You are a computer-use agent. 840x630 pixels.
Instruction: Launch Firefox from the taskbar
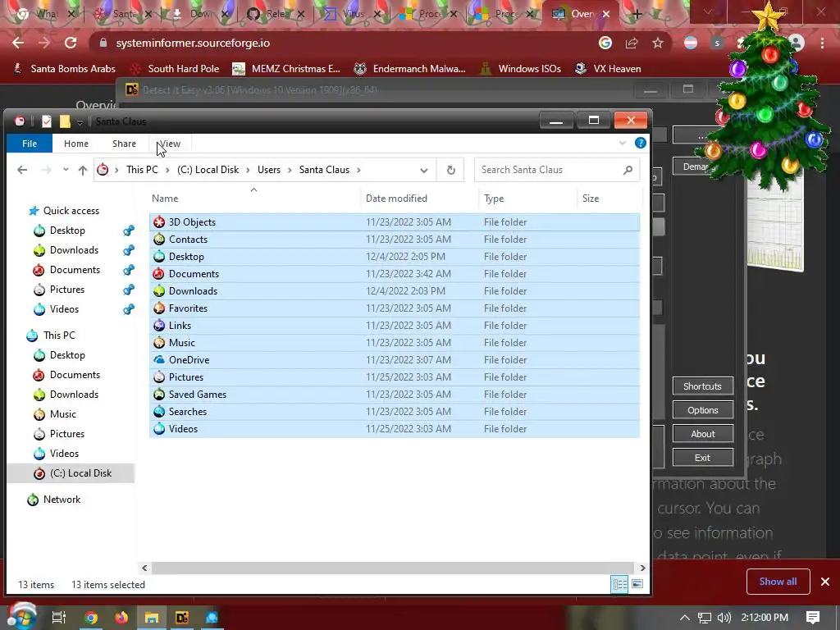(121, 618)
